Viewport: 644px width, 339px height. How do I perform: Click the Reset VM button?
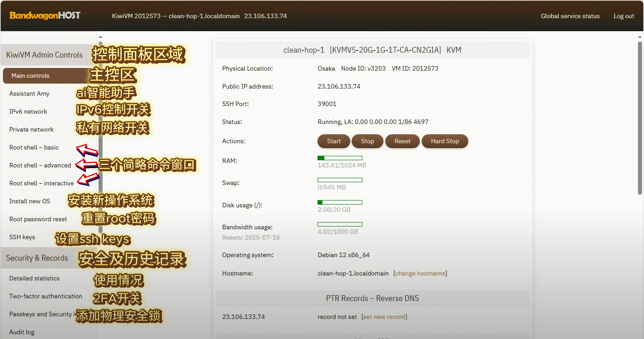click(x=402, y=141)
